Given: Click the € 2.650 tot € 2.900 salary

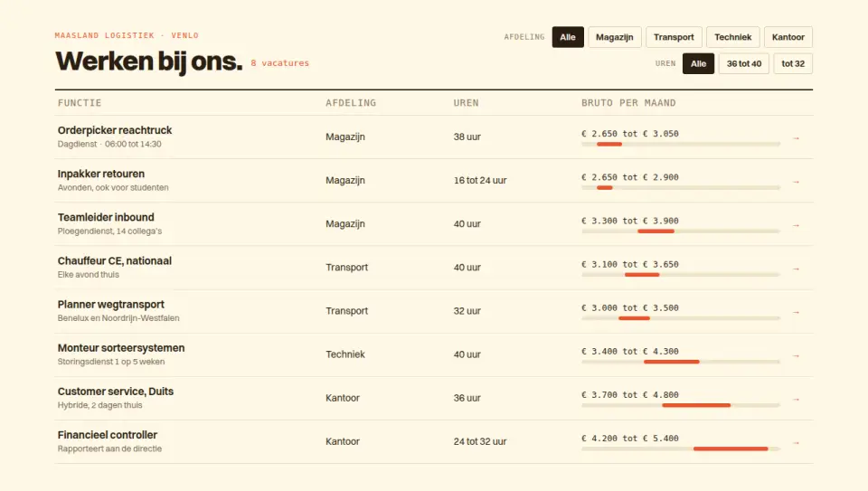Looking at the screenshot, I should tap(630, 177).
